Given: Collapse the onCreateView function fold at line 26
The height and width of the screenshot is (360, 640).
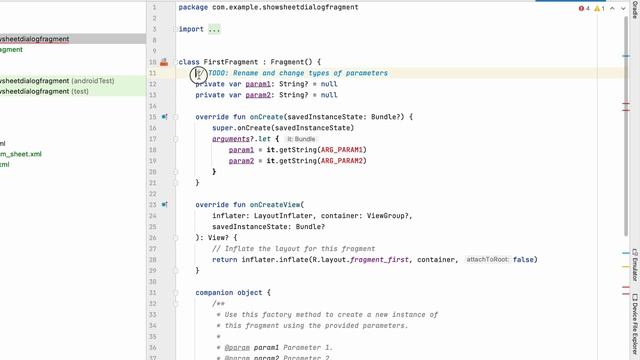Looking at the screenshot, I should pyautogui.click(x=176, y=238).
